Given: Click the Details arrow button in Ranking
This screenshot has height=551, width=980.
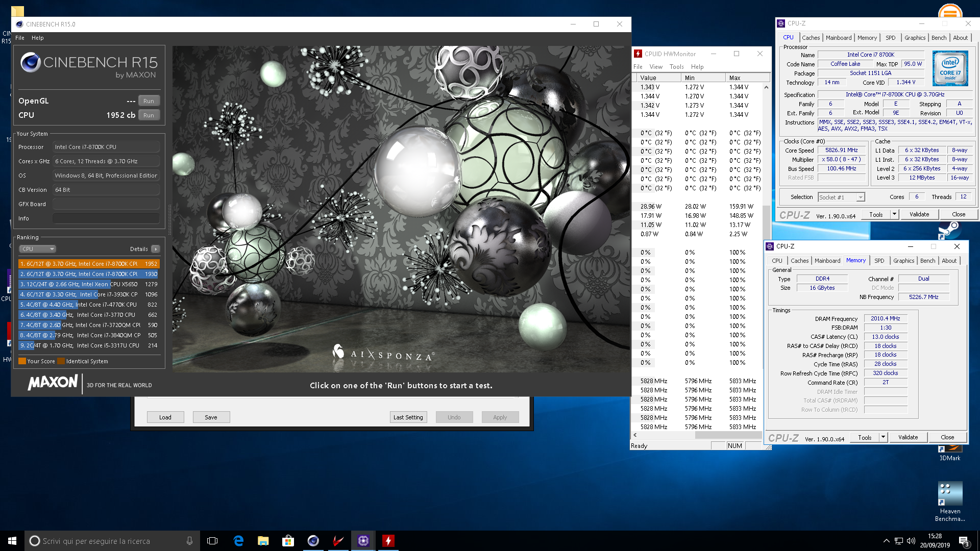Looking at the screenshot, I should click(156, 249).
